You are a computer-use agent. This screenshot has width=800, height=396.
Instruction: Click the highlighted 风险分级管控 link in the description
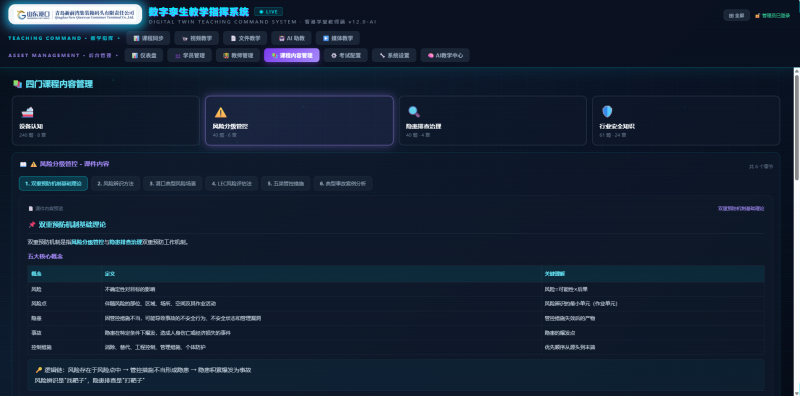point(88,242)
